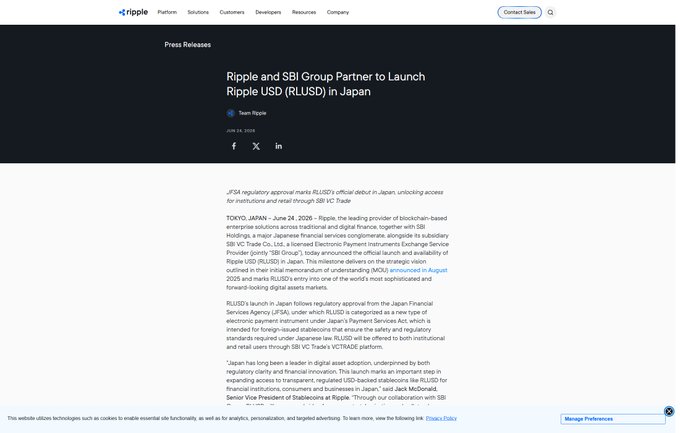Open the Company menu

coord(337,12)
